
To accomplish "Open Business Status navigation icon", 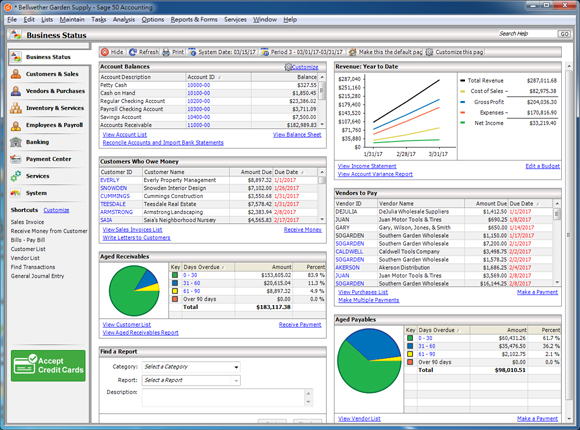I will tap(16, 57).
